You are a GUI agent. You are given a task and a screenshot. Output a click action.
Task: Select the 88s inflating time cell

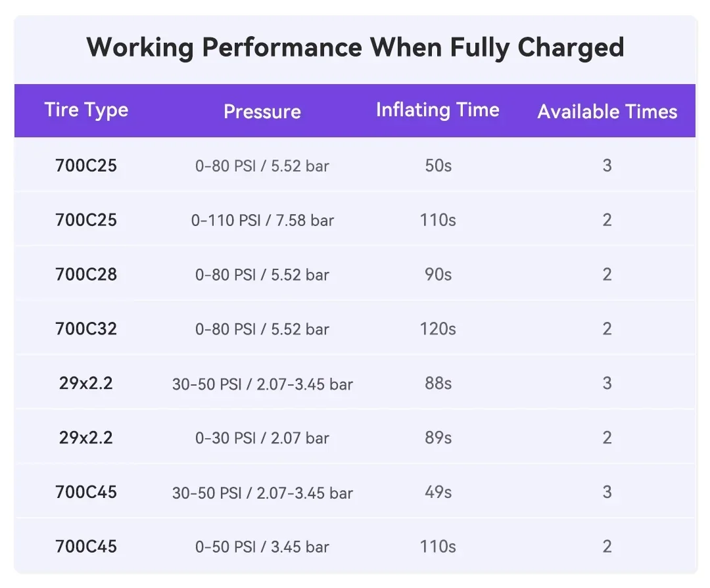click(x=438, y=383)
